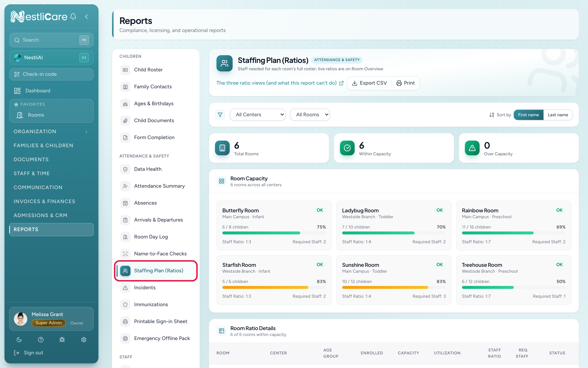Click the Child Documents paperclip icon
The image size is (588, 368).
125,121
